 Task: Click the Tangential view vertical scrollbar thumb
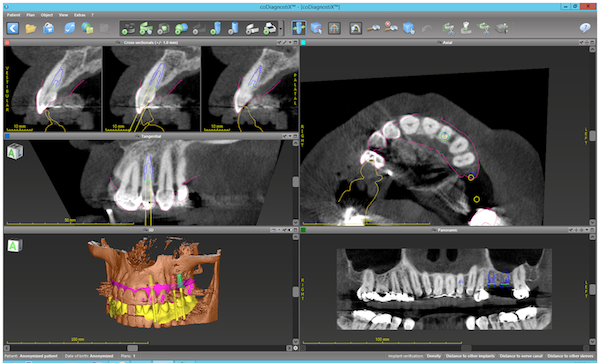295,182
